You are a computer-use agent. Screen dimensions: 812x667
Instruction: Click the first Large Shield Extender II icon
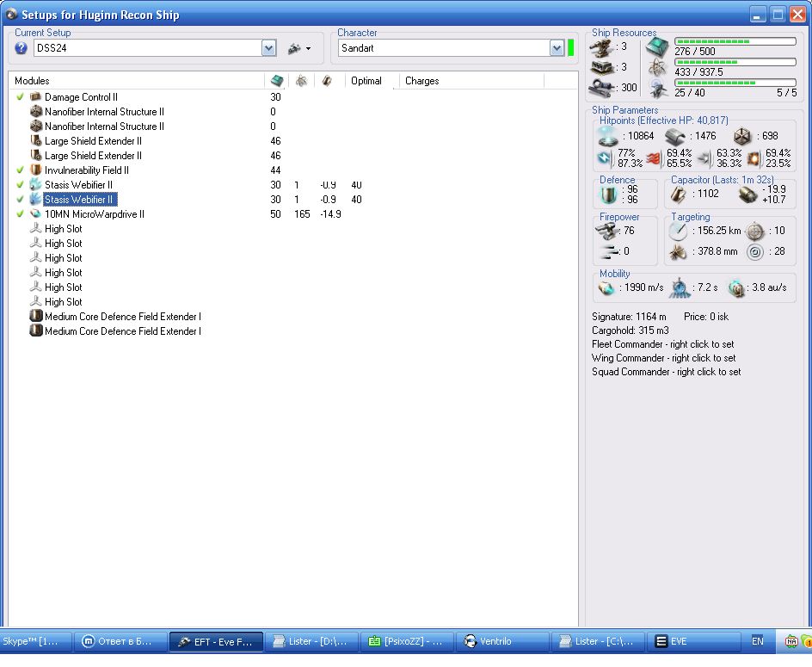pos(36,141)
